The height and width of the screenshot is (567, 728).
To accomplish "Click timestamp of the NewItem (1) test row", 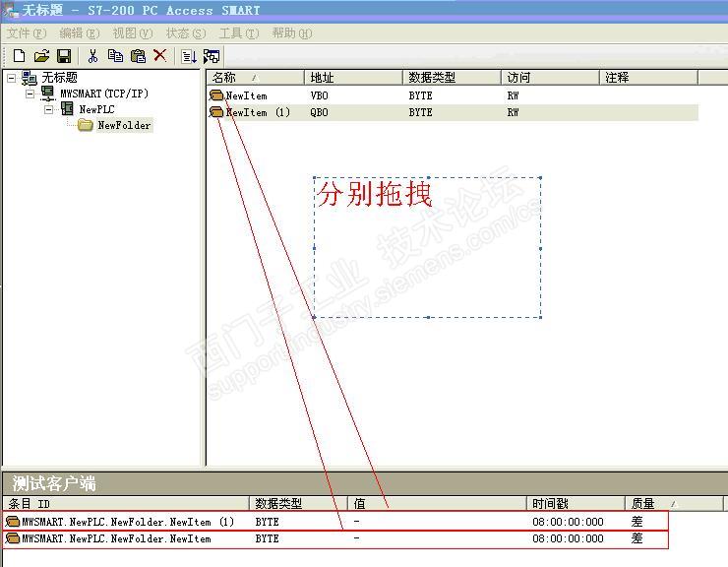I will (x=568, y=522).
